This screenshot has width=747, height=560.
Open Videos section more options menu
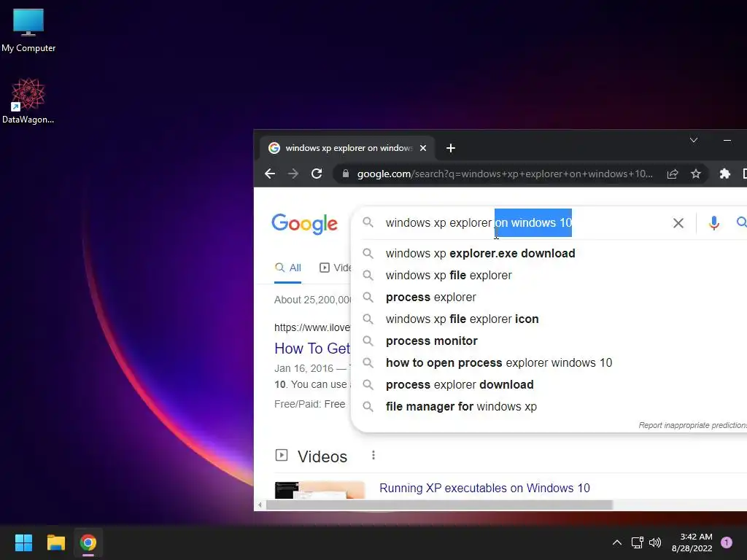click(x=373, y=456)
